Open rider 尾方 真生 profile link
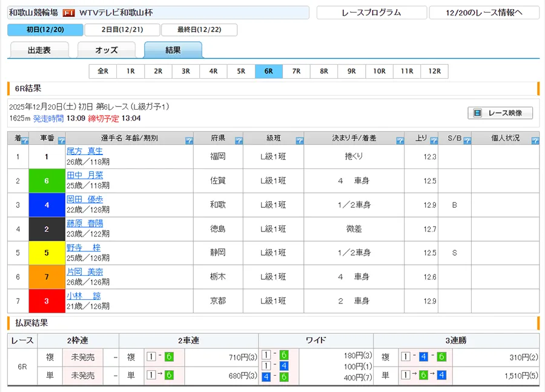The image size is (545, 392). coord(85,151)
